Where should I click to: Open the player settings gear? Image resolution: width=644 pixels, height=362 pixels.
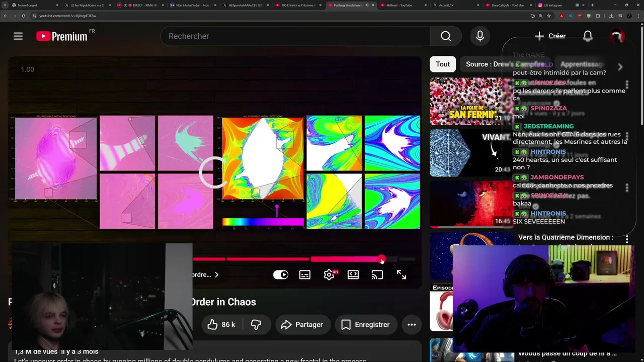coord(329,275)
